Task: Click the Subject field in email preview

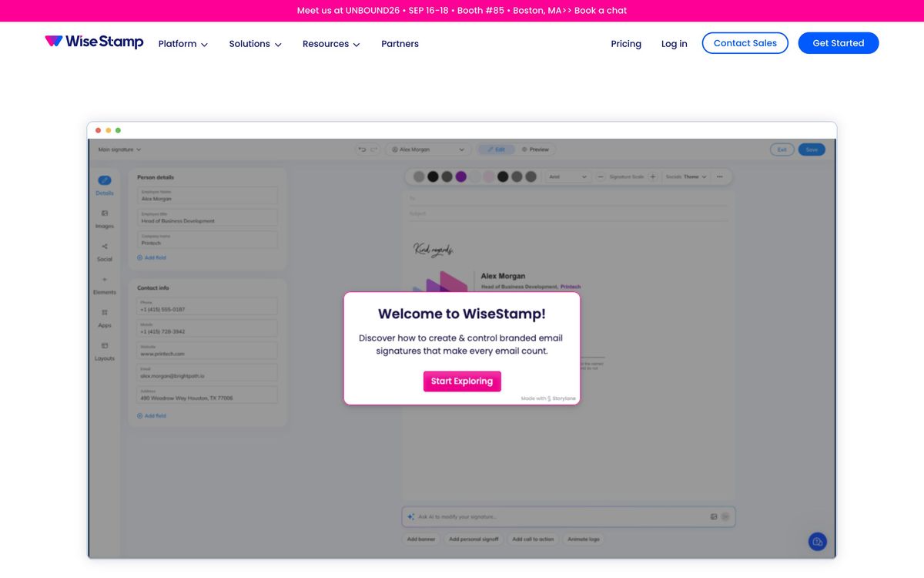Action: (569, 213)
